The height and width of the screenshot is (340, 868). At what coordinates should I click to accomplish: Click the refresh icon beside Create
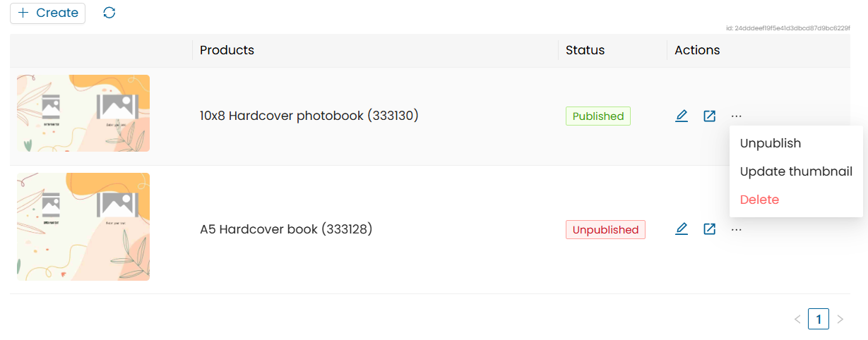109,13
